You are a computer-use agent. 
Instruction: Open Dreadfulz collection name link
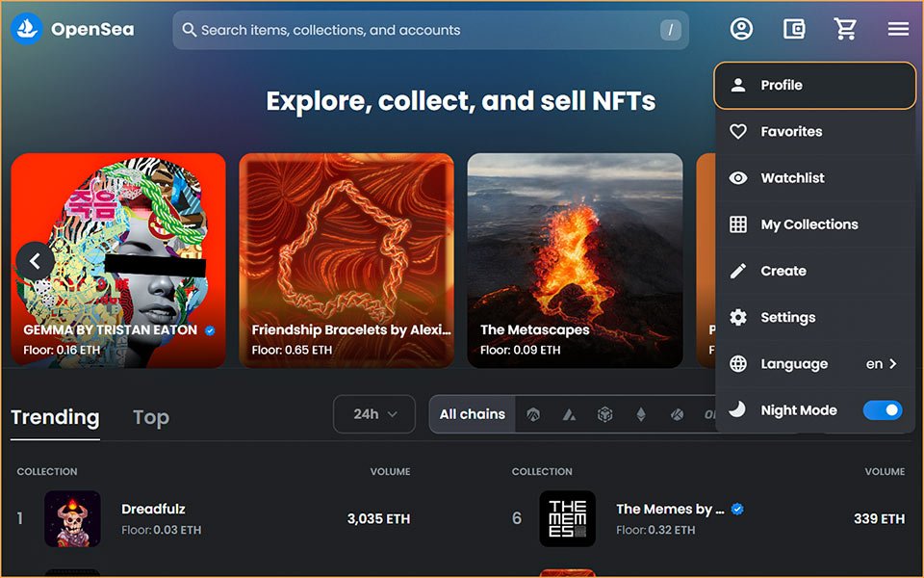(x=153, y=509)
